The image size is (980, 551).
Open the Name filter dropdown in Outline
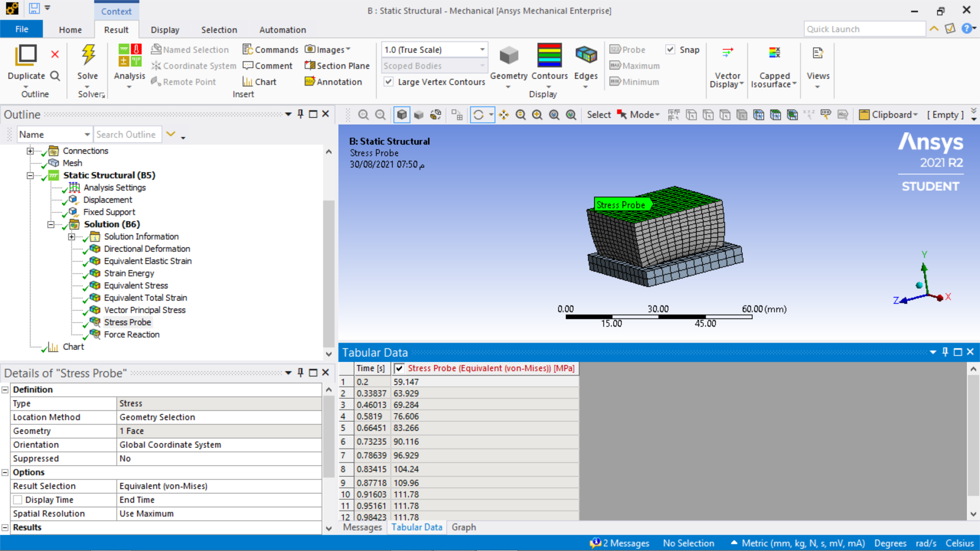tap(87, 135)
